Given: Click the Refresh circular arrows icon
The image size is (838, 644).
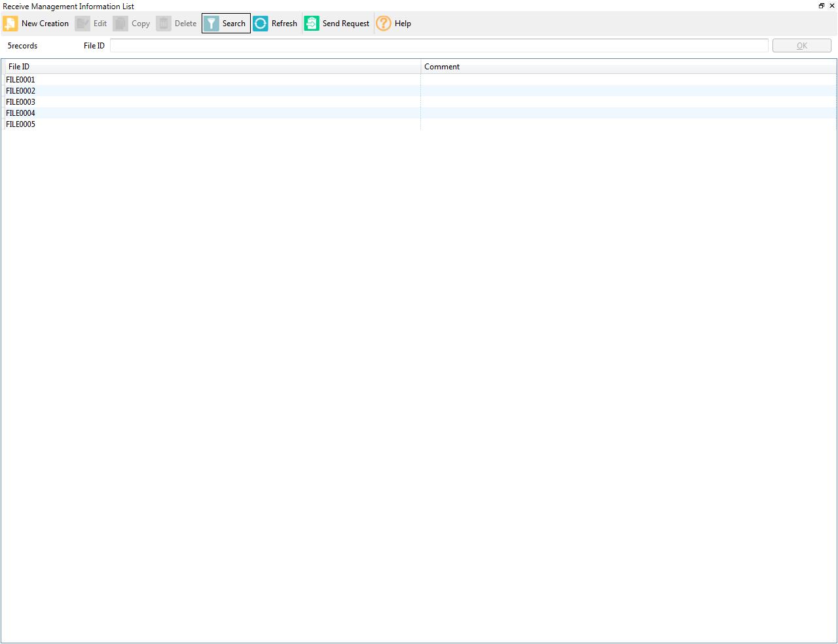Looking at the screenshot, I should (261, 24).
